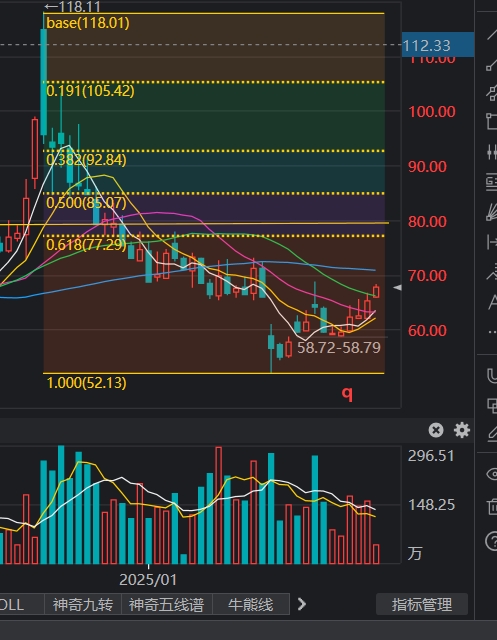The width and height of the screenshot is (497, 640).
Task: Select the line segment with endpoint tool
Action: [x=492, y=64]
